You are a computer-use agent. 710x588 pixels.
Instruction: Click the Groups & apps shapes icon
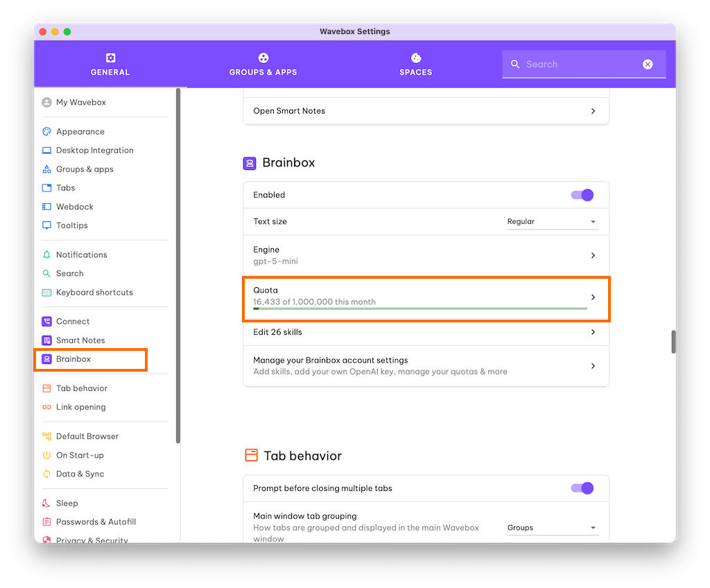tap(46, 169)
